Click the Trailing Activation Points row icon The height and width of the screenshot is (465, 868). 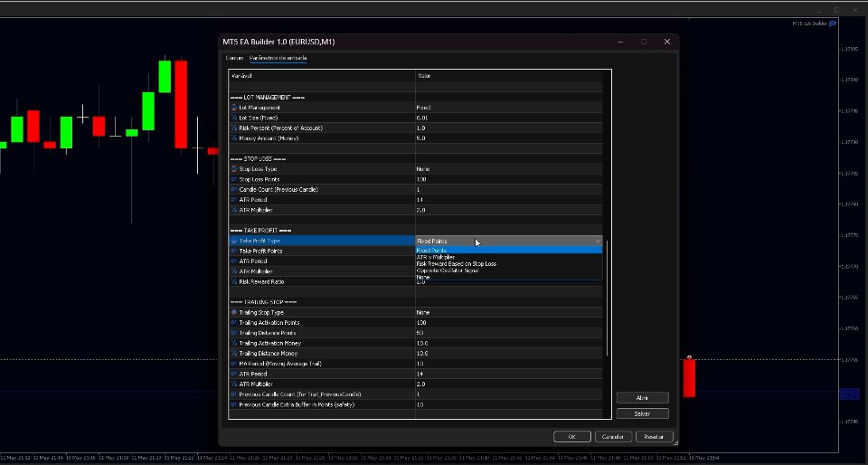pos(233,323)
